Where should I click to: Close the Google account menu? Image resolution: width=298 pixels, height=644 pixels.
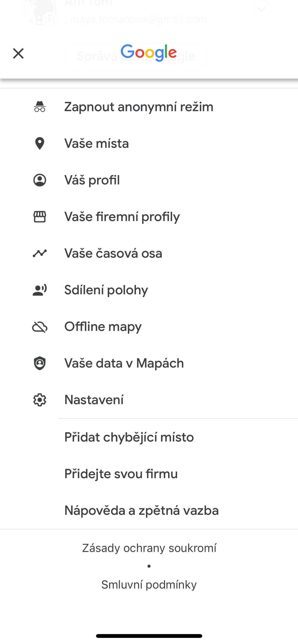coord(18,53)
